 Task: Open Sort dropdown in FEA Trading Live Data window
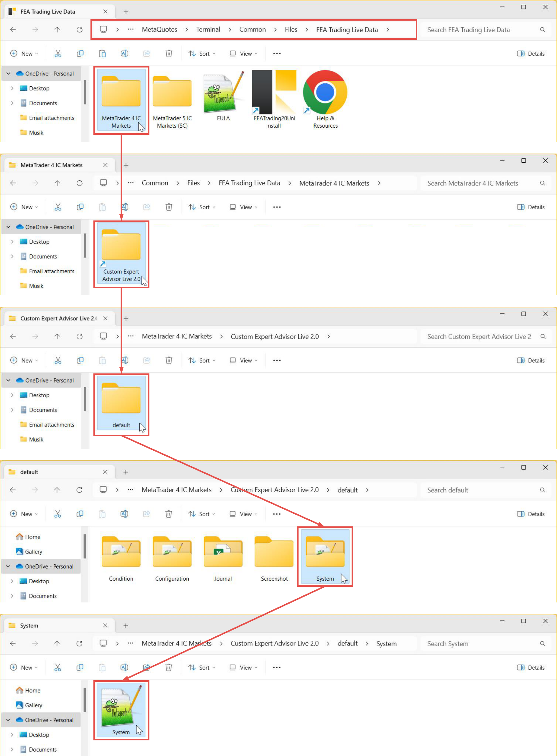coord(202,54)
